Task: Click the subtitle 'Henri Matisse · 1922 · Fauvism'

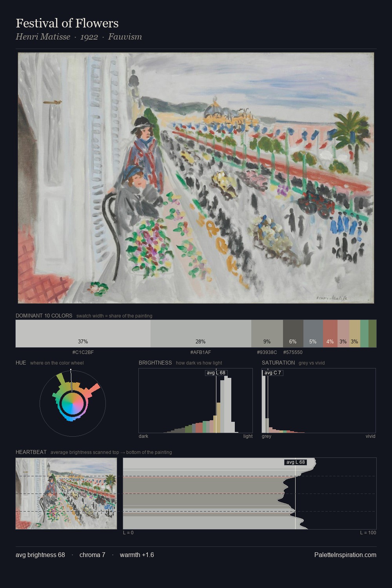Action: pyautogui.click(x=79, y=37)
